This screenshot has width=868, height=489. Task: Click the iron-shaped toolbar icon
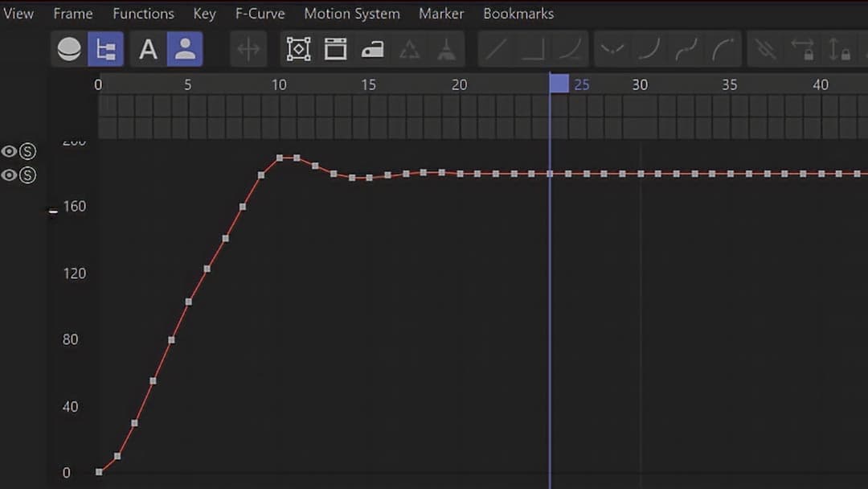(x=372, y=50)
